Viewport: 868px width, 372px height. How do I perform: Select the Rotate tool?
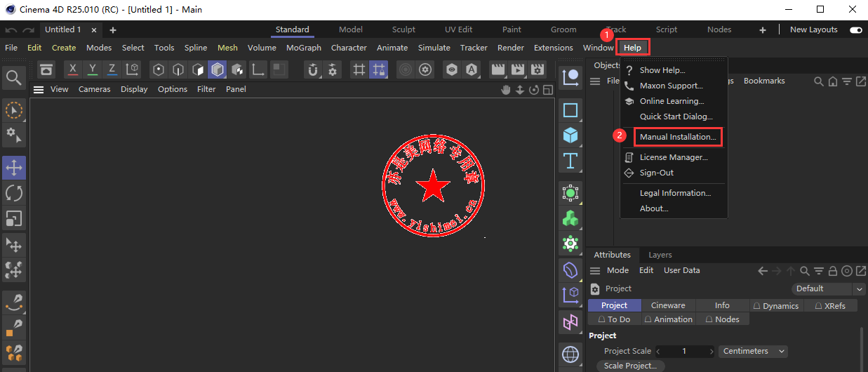click(x=14, y=193)
